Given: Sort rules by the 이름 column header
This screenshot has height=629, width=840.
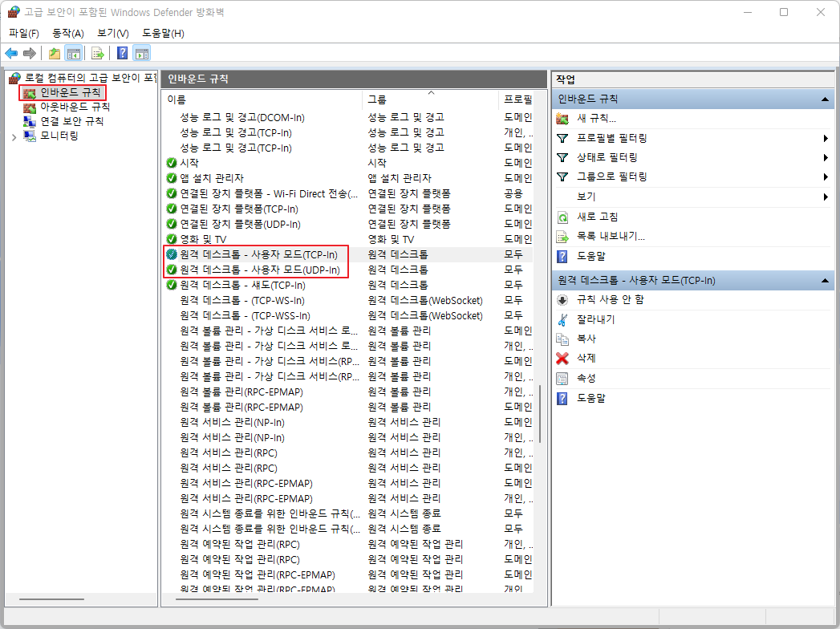Looking at the screenshot, I should (x=262, y=99).
